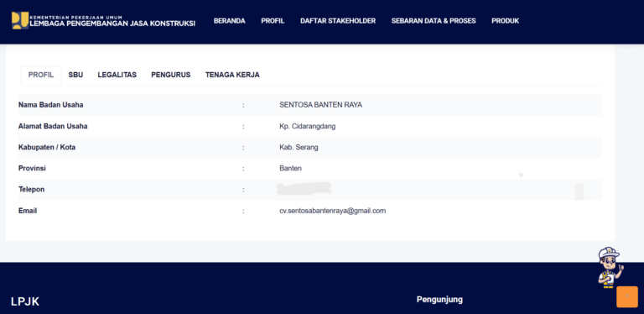This screenshot has width=644, height=314.
Task: Go to DAFTAR STAKEHOLDER menu
Action: tap(338, 21)
